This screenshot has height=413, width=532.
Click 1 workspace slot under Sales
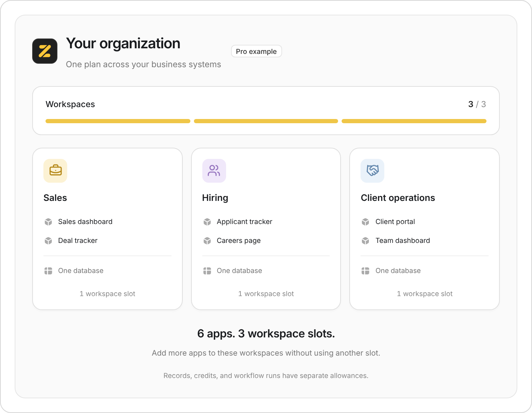107,294
